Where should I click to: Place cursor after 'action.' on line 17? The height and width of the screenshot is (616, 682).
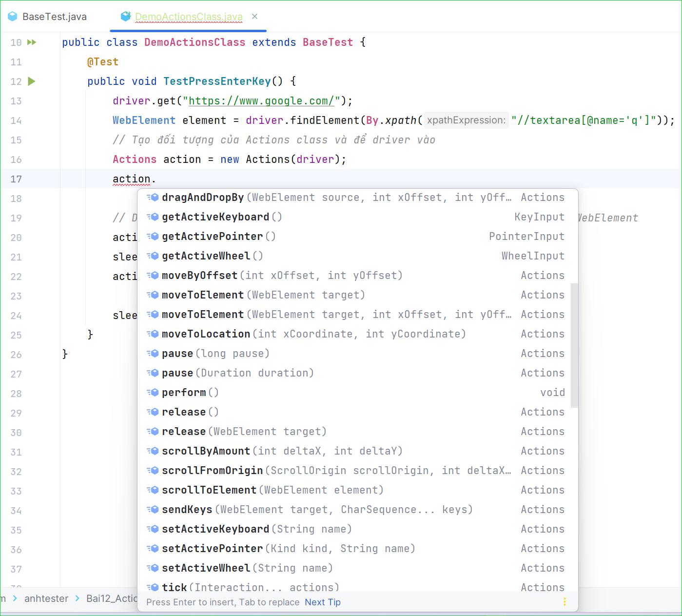coord(156,179)
